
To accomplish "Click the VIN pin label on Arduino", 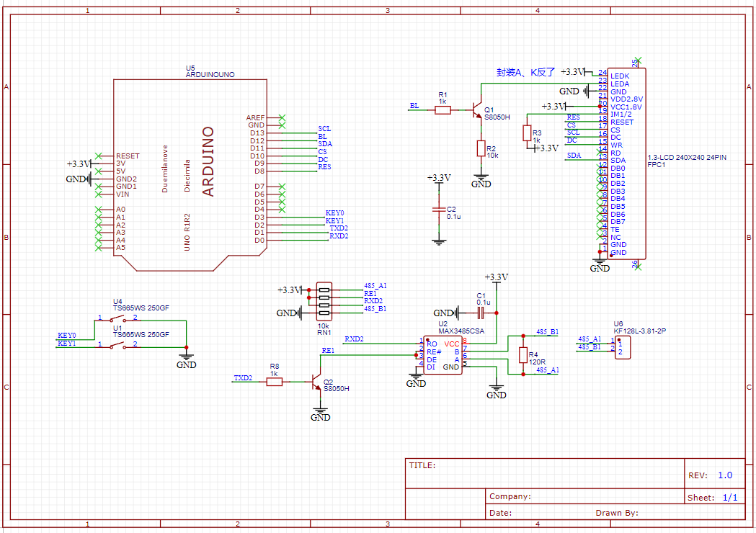I will (x=123, y=194).
